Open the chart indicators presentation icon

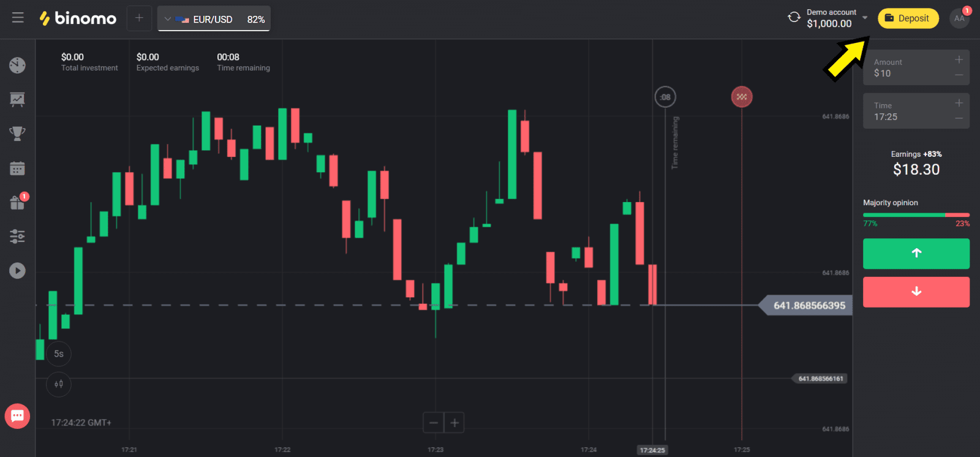17,99
